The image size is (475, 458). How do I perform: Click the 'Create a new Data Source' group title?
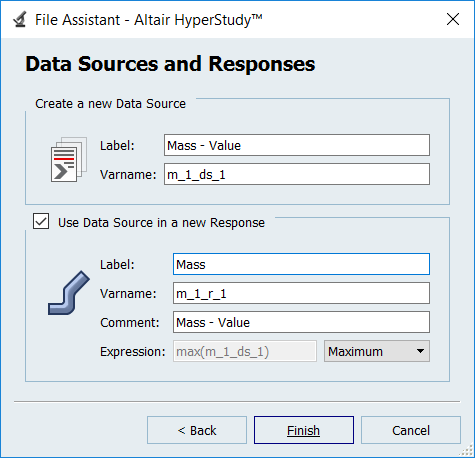pos(110,104)
